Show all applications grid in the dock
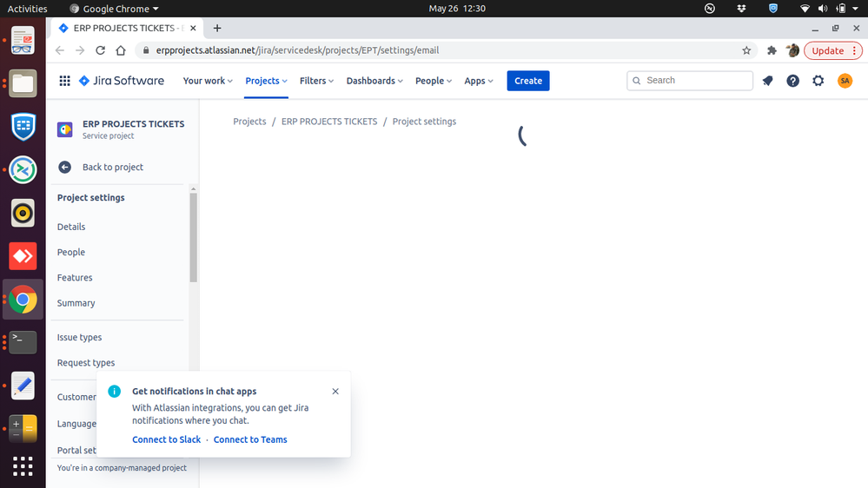The image size is (868, 488). point(23,466)
